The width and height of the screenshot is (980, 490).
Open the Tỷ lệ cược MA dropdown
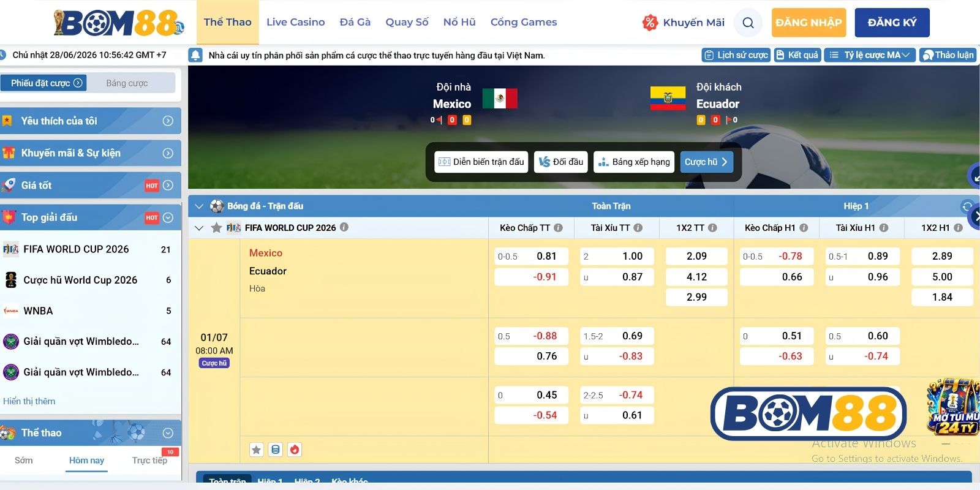870,55
